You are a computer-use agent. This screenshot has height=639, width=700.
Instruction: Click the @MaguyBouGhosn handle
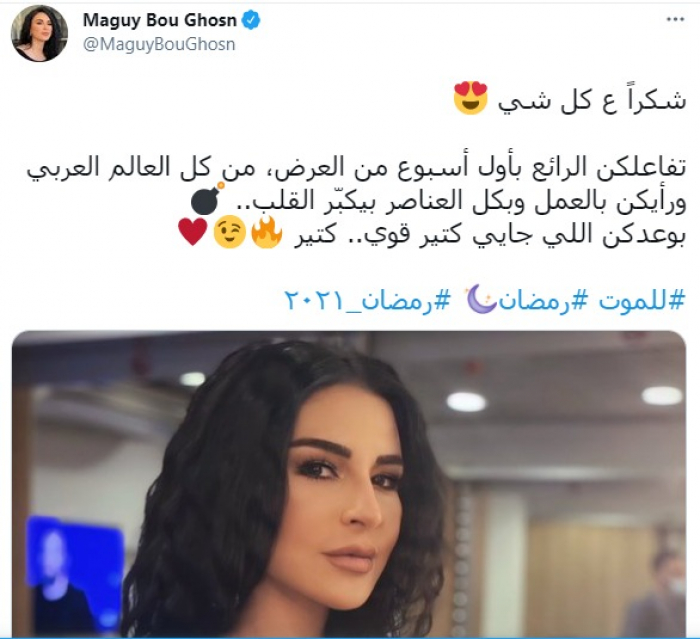(159, 45)
